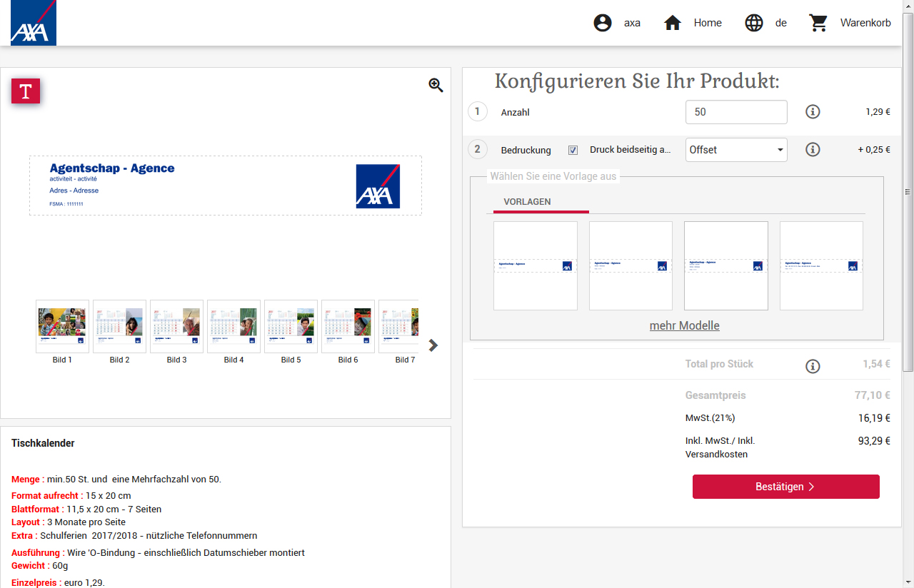This screenshot has height=588, width=914.
Task: Click the step 1 circle marker
Action: click(478, 111)
